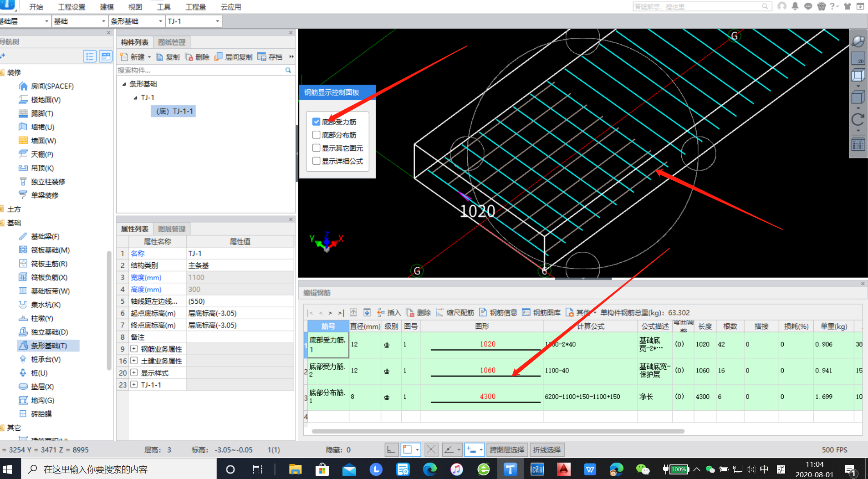This screenshot has width=868, height=479.
Task: Click the rotate view icon
Action: pyautogui.click(x=858, y=120)
